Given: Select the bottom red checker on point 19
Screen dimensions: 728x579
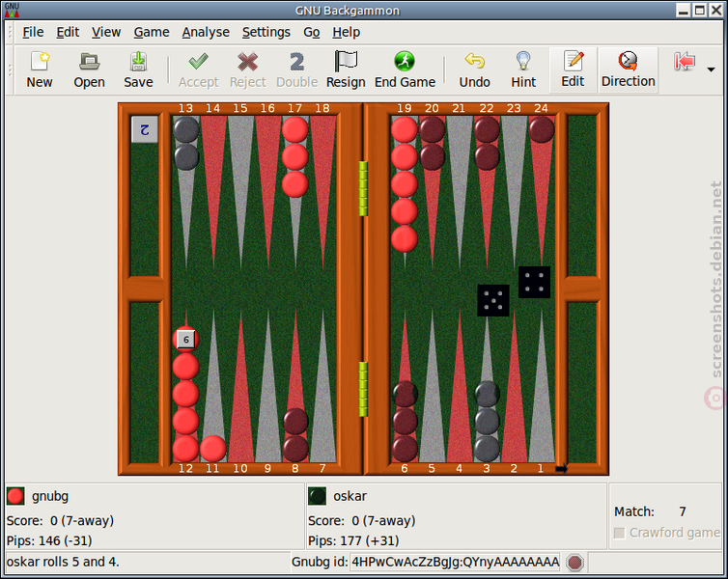Looking at the screenshot, I should (x=405, y=239).
